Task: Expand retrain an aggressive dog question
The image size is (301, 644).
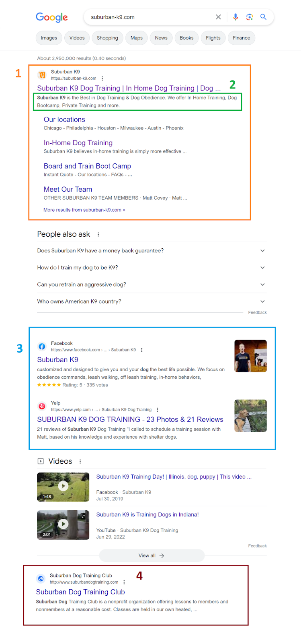Action: (152, 284)
